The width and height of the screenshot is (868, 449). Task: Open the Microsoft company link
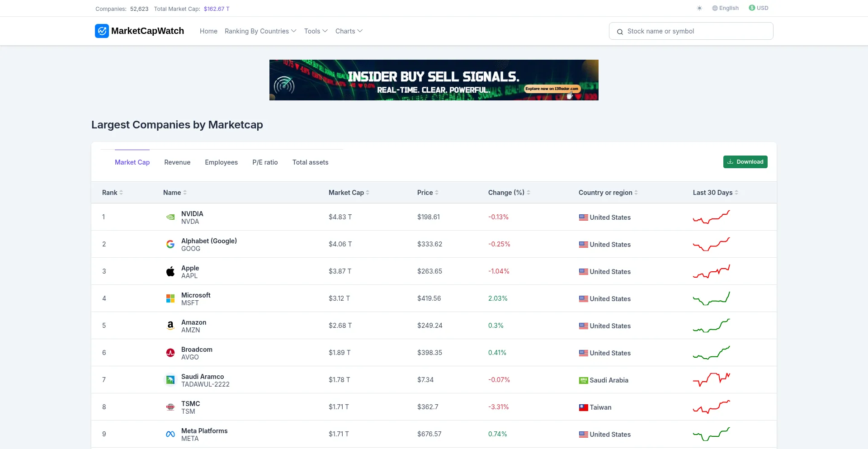click(196, 295)
